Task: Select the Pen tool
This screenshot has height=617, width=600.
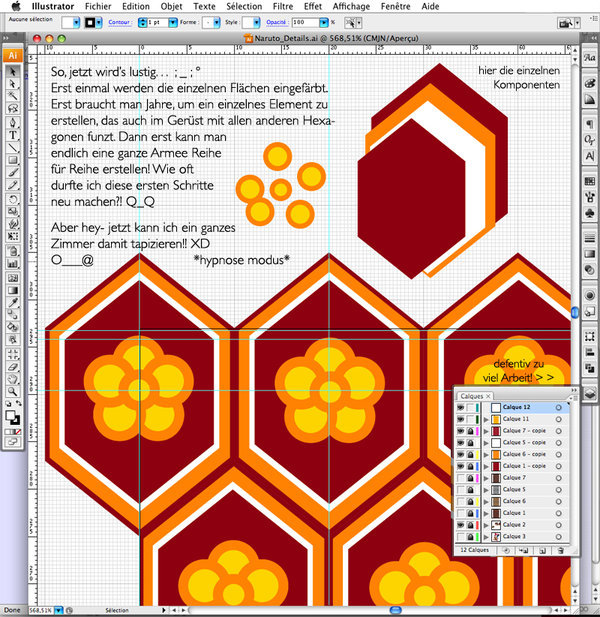Action: (13, 122)
